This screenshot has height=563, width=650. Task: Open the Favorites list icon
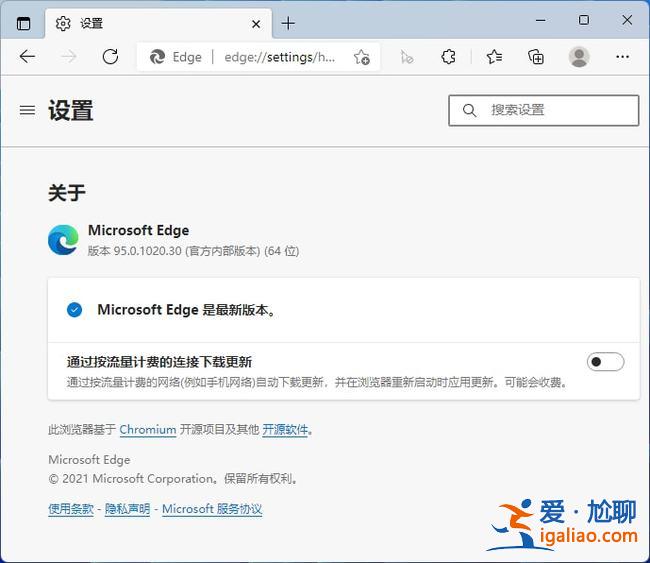point(494,57)
